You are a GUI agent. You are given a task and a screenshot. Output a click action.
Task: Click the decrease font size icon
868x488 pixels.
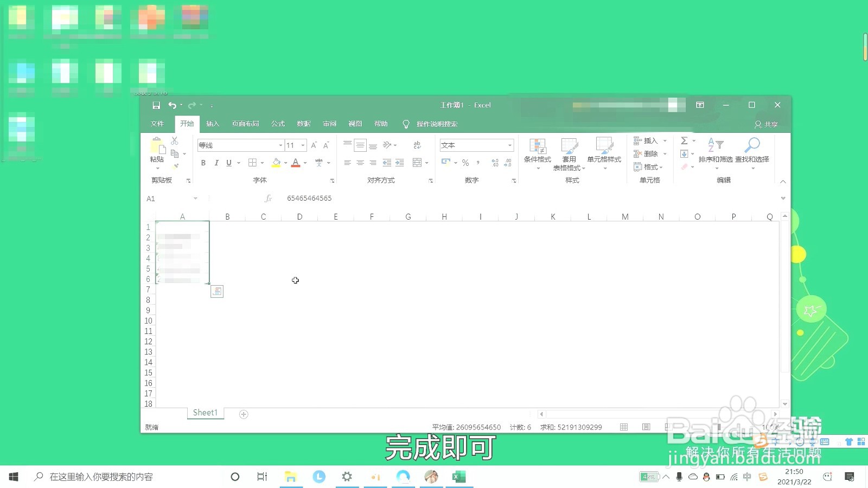click(x=326, y=145)
